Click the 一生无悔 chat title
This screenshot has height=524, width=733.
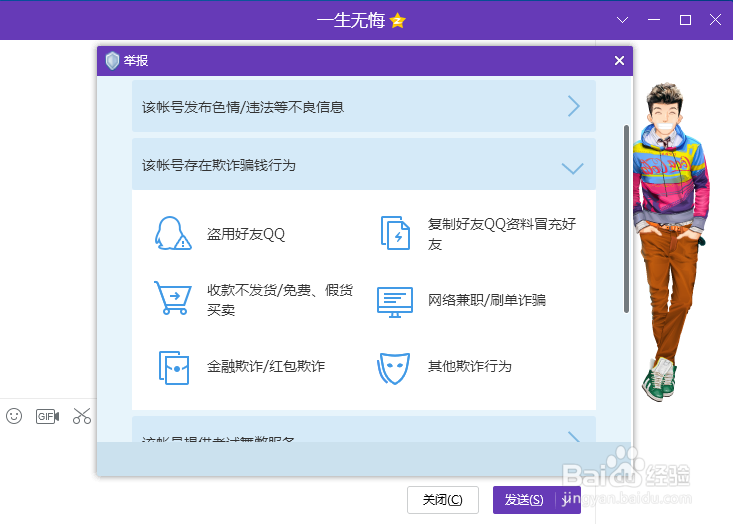tap(351, 21)
